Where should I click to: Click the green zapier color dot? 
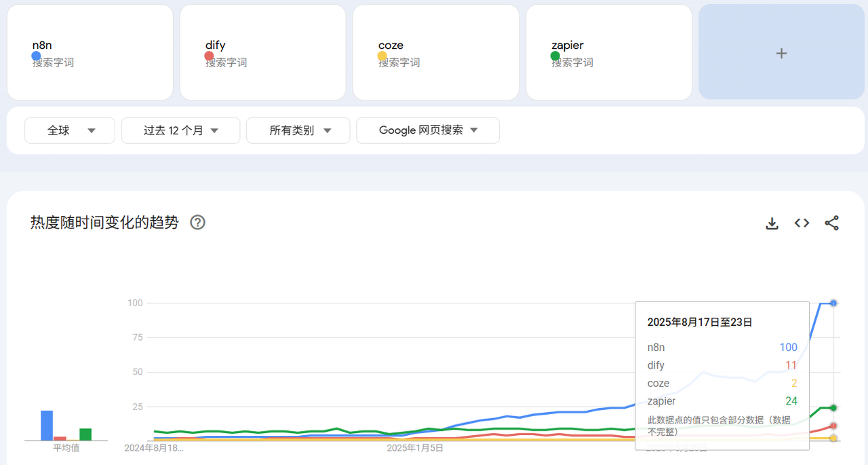pyautogui.click(x=555, y=56)
